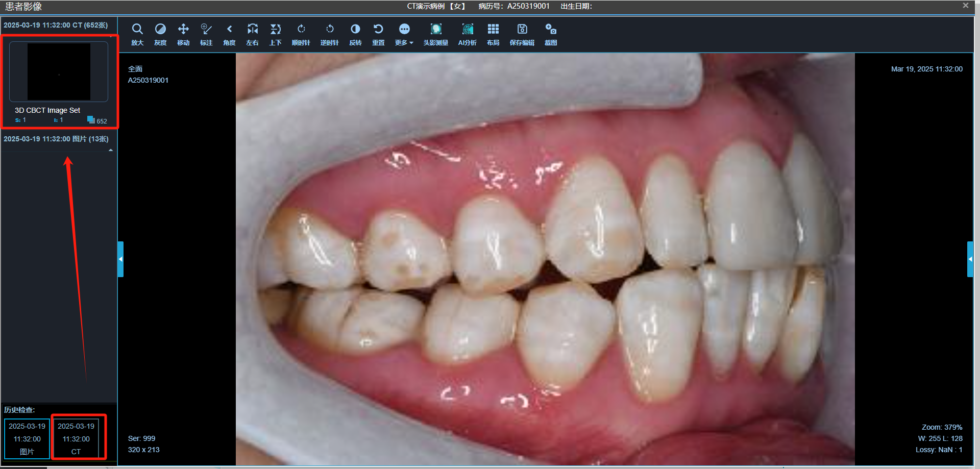This screenshot has height=469, width=980.
Task: Activate the 灰度 grayscale adjustment tool
Action: (160, 34)
